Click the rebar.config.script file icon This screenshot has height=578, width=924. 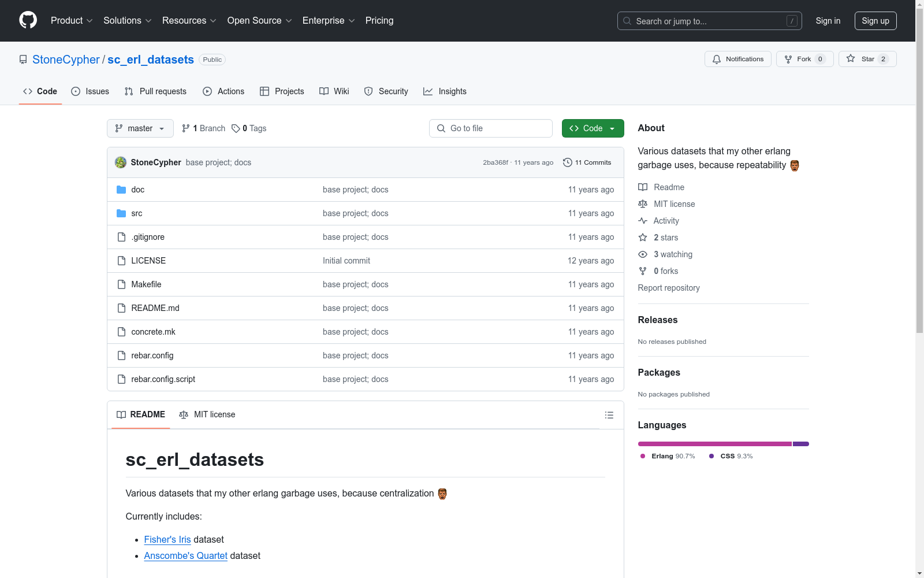(121, 379)
